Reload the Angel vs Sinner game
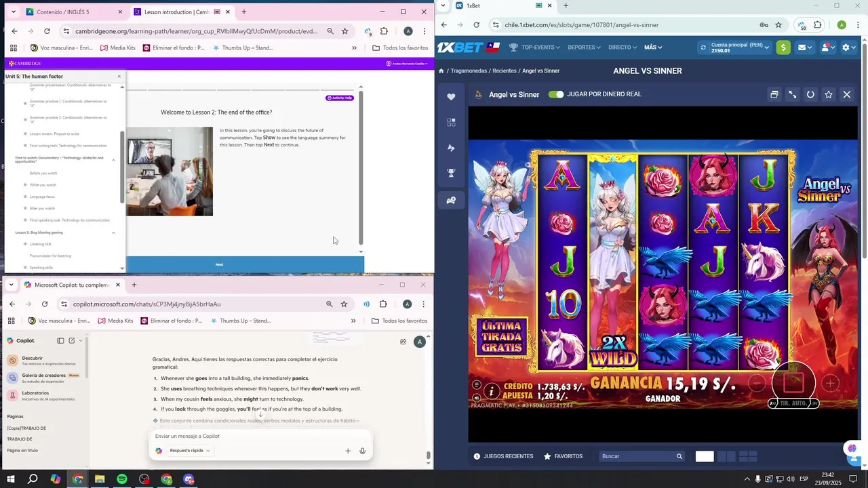 (x=810, y=95)
